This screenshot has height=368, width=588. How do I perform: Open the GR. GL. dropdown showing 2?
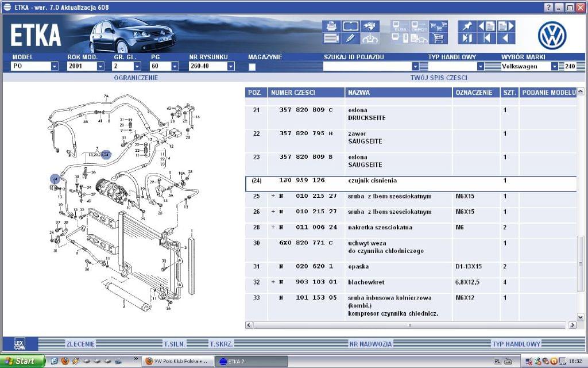pyautogui.click(x=137, y=66)
